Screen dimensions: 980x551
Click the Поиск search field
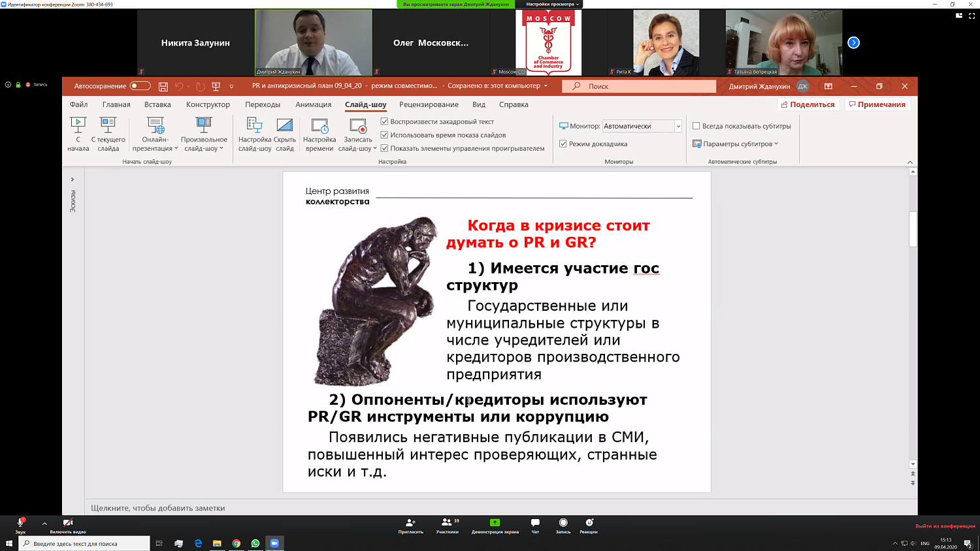pyautogui.click(x=639, y=86)
